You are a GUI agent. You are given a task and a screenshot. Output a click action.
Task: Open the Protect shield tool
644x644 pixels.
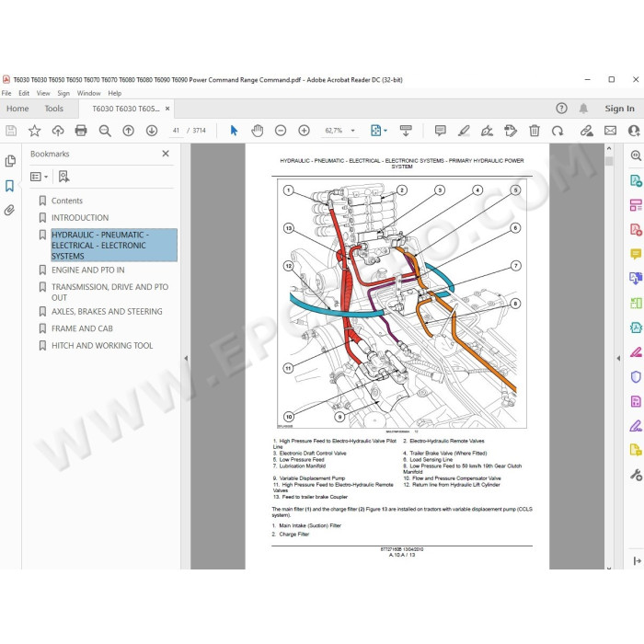coord(636,376)
